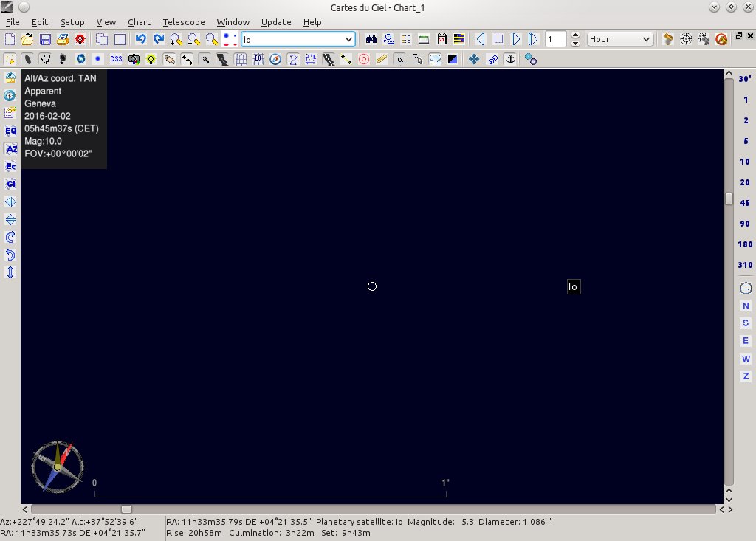The image size is (756, 541).
Task: Toggle constellation boundaries
Action: 311,59
